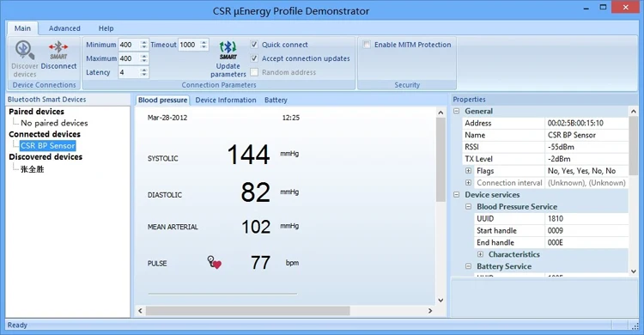The image size is (644, 335).
Task: Click the pulse heart stethoscope icon
Action: point(214,262)
